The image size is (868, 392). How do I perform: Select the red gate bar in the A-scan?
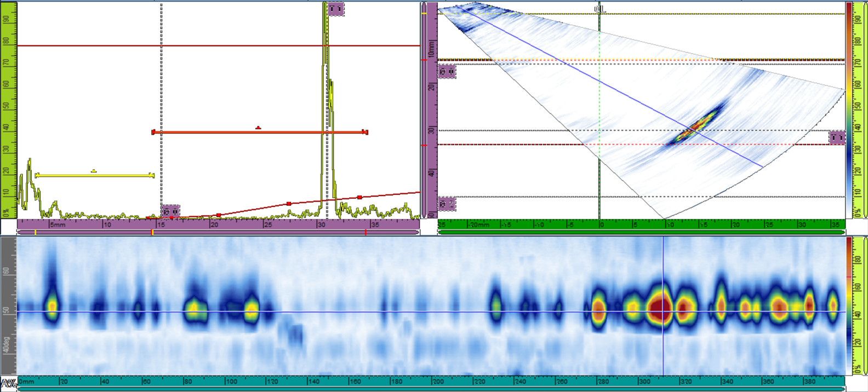click(259, 132)
